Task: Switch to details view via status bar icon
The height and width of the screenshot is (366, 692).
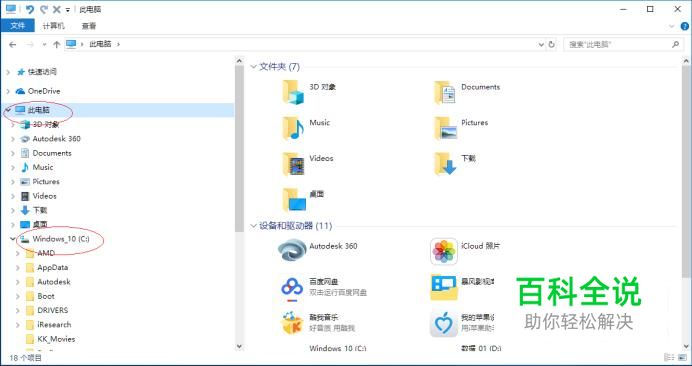Action: point(669,358)
